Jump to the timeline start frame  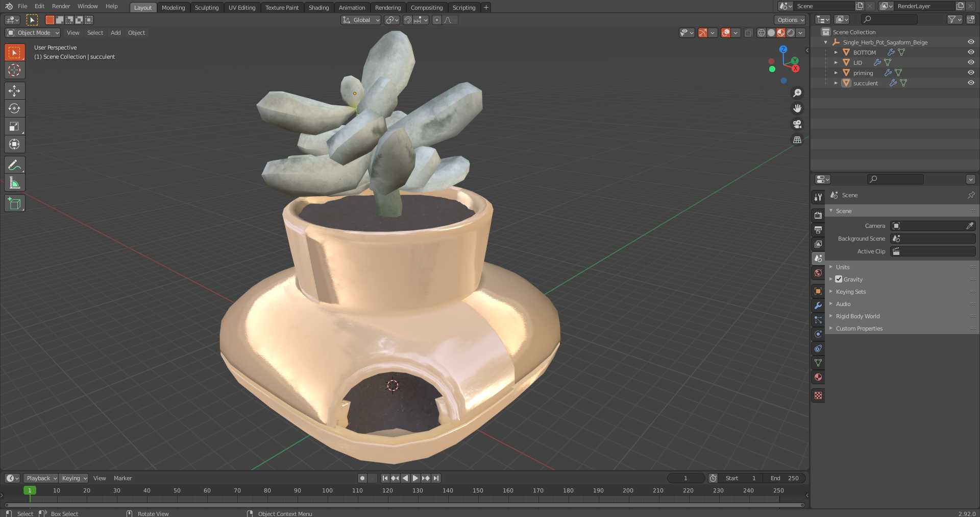coord(385,478)
